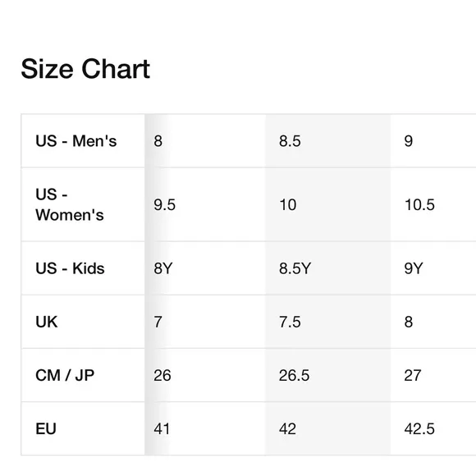Click the EU row label
This screenshot has height=476, width=476.
point(46,428)
